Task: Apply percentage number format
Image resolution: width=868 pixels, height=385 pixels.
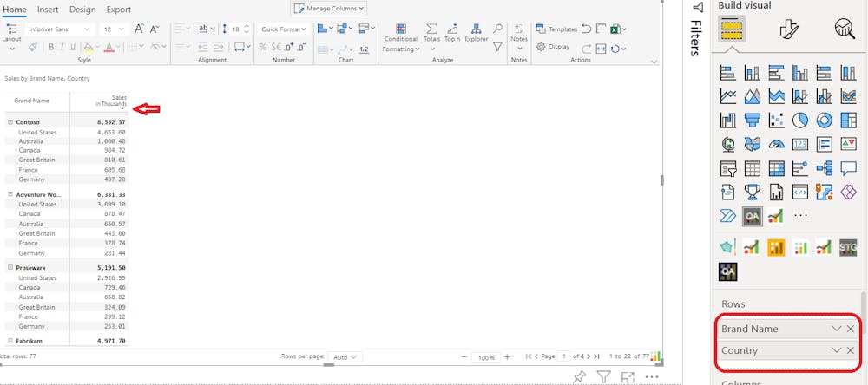Action: [x=263, y=48]
